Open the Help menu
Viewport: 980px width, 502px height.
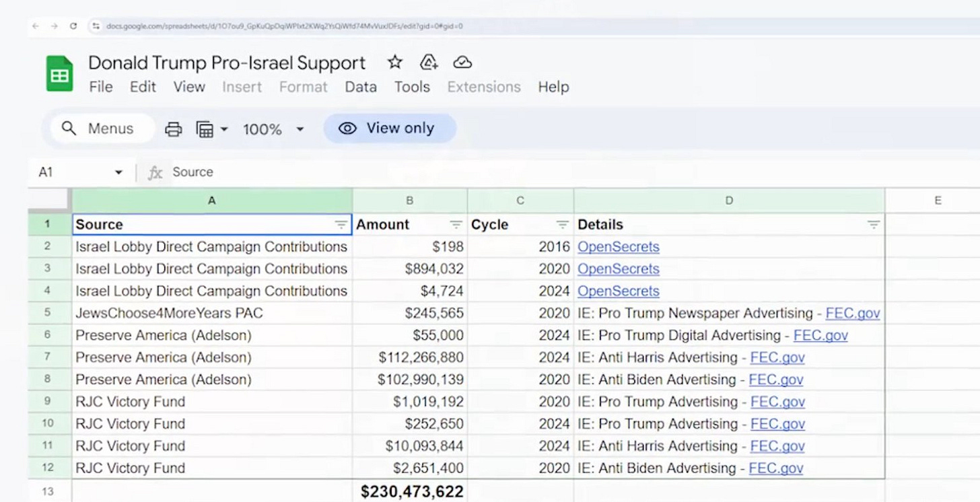[553, 87]
